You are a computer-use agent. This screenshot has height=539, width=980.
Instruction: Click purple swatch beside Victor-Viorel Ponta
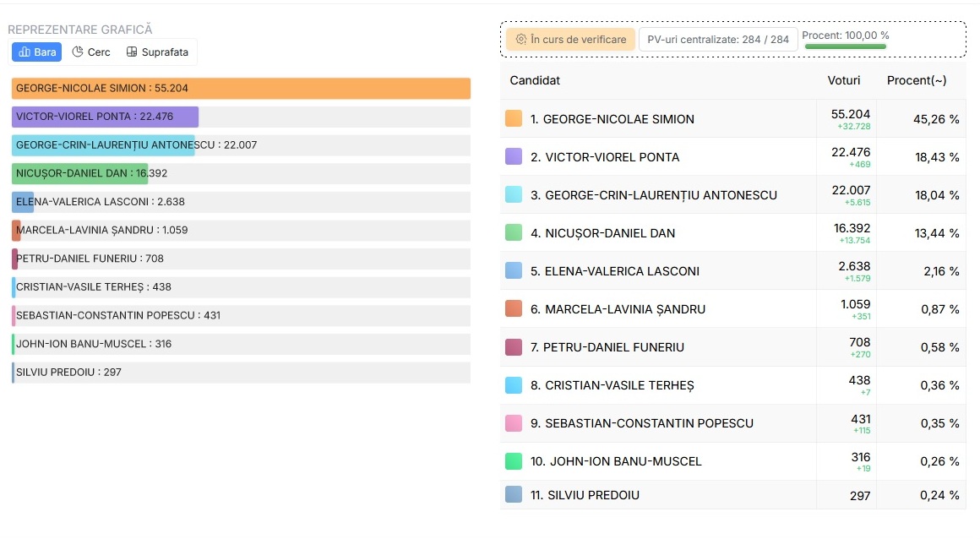[514, 157]
